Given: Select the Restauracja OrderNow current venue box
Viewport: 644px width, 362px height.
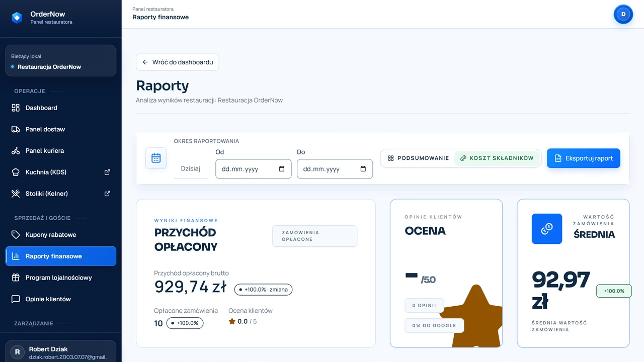Looking at the screenshot, I should (x=61, y=61).
